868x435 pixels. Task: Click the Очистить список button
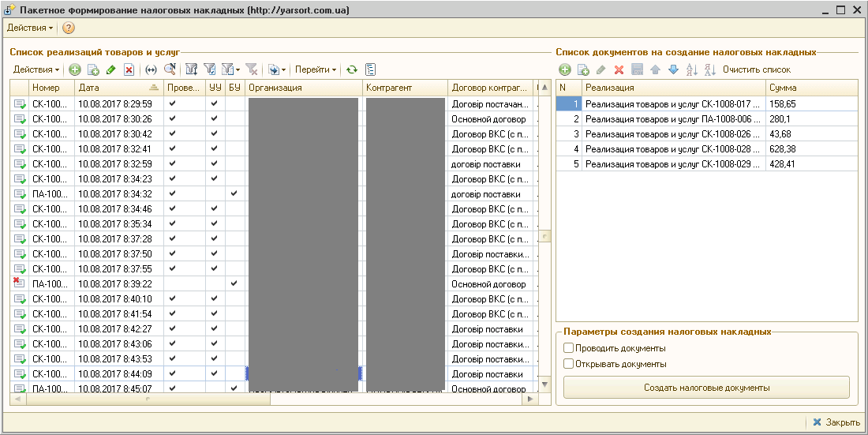(757, 69)
